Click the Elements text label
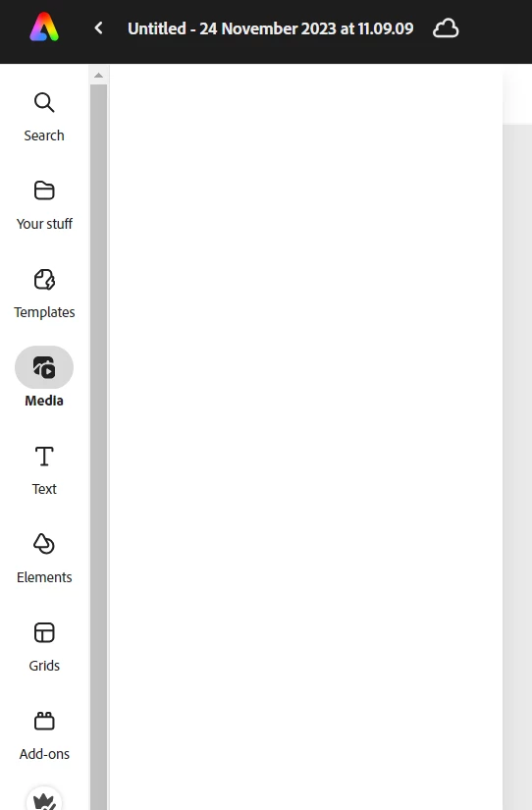Image resolution: width=532 pixels, height=810 pixels. coord(44,577)
